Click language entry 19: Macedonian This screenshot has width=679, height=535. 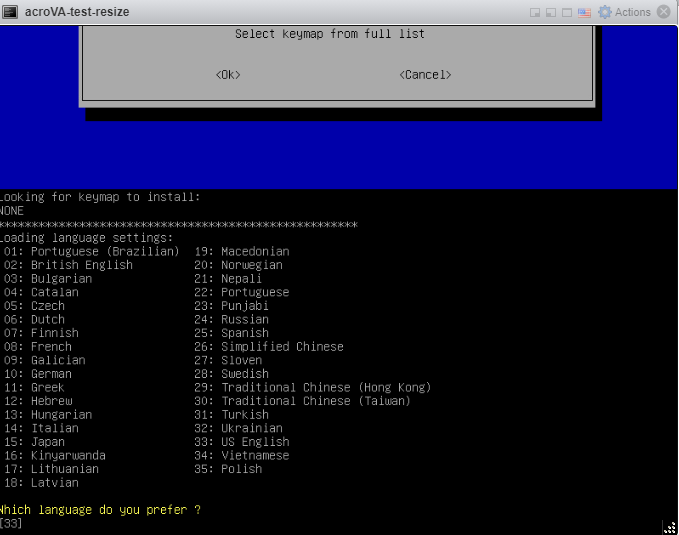tap(242, 252)
